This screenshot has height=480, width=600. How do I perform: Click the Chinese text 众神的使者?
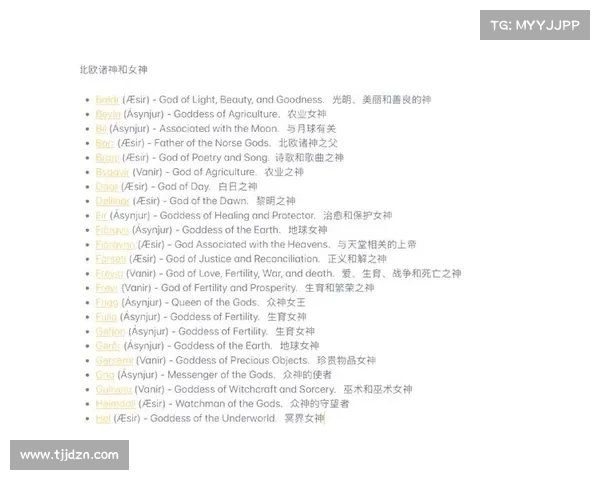click(x=307, y=375)
